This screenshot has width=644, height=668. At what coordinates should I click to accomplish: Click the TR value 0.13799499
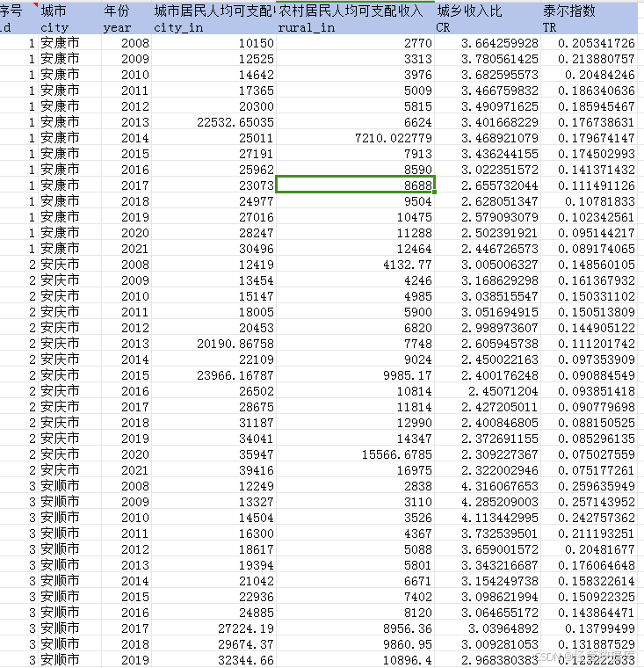click(600, 628)
